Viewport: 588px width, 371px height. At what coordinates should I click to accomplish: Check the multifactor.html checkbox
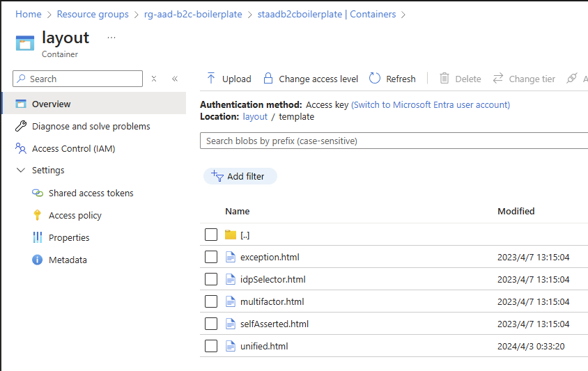click(211, 301)
